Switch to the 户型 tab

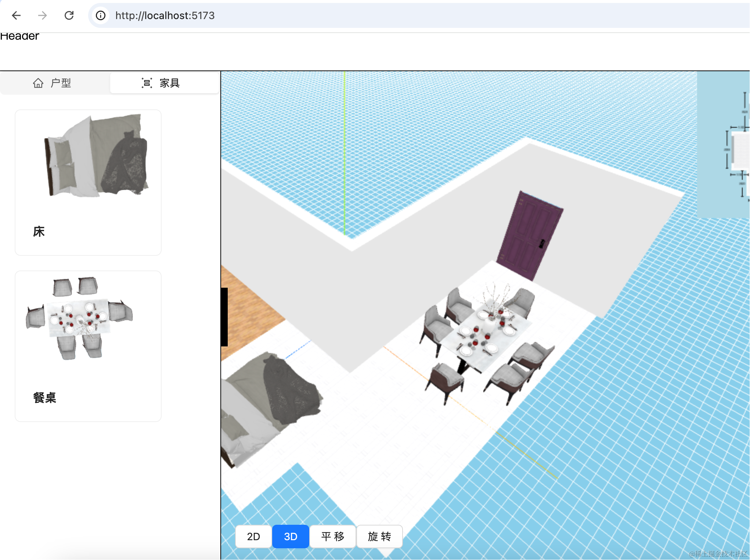[x=55, y=83]
